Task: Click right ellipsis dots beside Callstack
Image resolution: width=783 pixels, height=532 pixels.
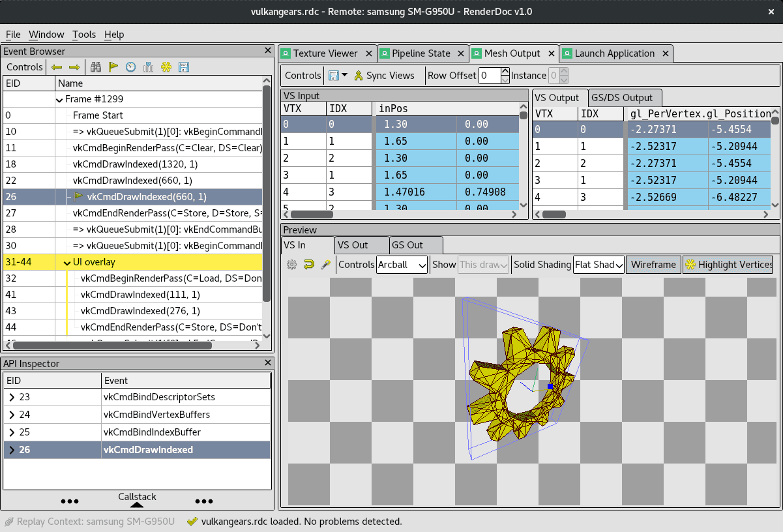Action: pos(204,501)
